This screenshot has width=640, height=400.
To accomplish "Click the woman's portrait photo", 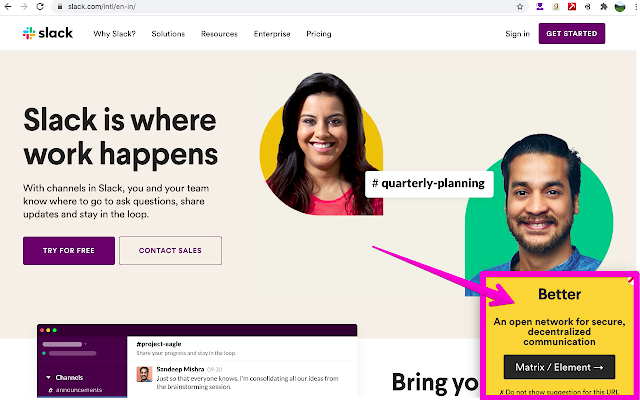I will click(322, 144).
